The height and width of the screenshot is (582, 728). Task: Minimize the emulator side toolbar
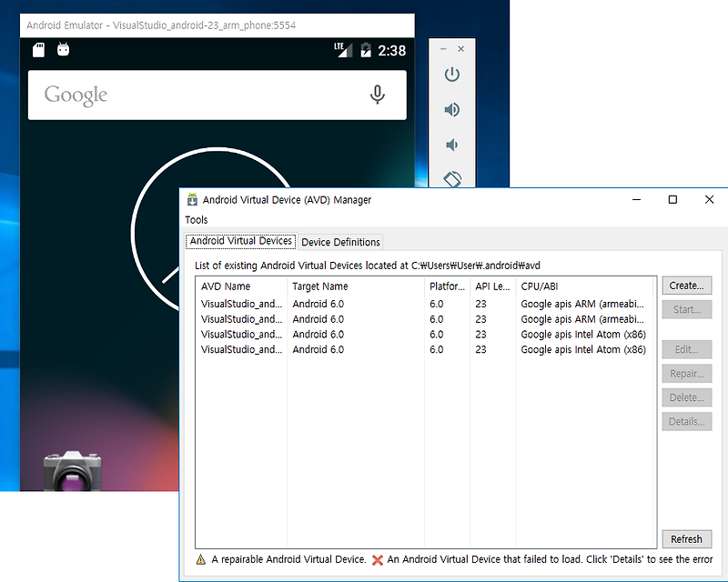[443, 49]
